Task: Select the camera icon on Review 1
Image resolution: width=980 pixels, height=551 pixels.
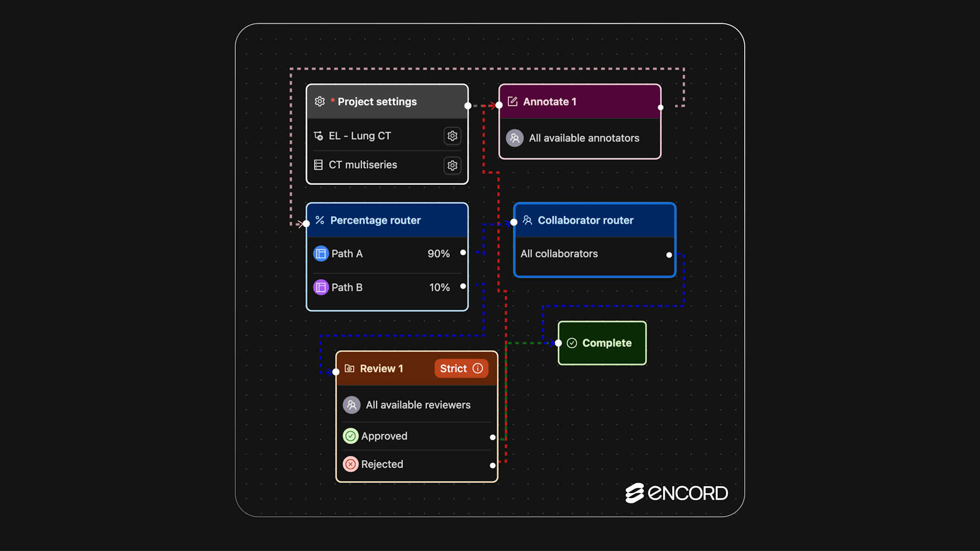Action: [x=350, y=368]
